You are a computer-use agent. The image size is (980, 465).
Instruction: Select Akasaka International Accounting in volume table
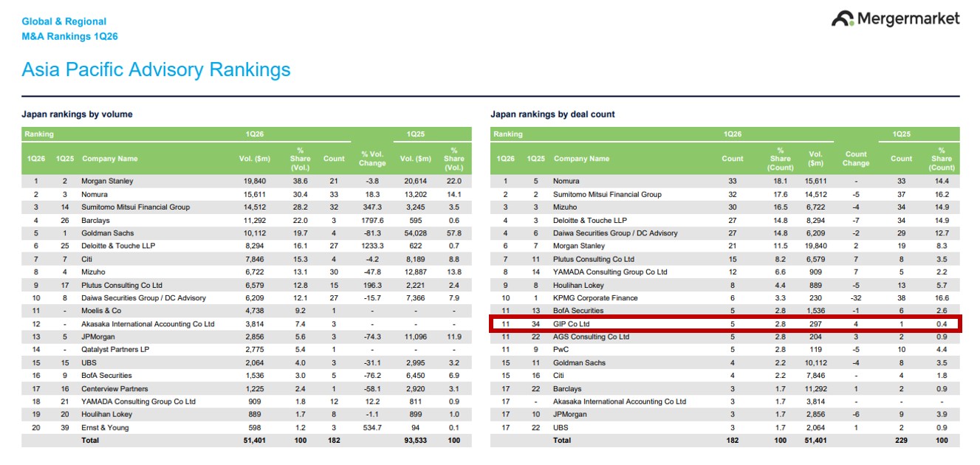pyautogui.click(x=148, y=324)
